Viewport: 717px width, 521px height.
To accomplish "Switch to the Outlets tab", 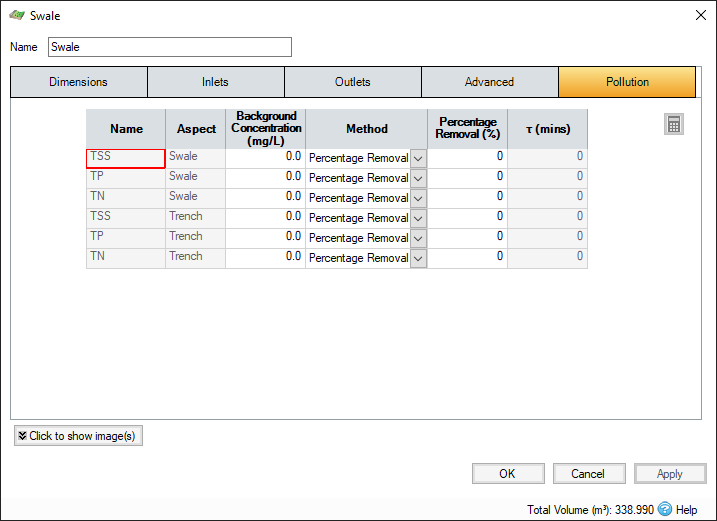I will coord(353,82).
